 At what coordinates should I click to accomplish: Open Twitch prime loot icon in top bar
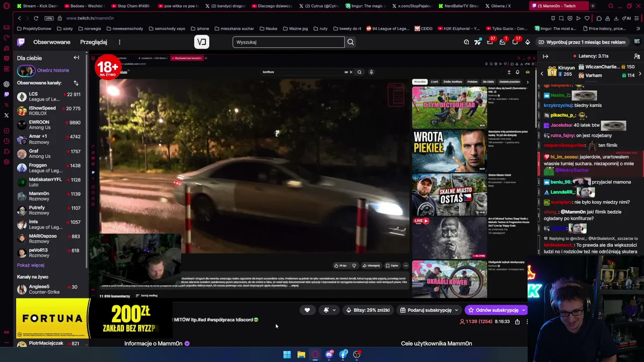466,42
